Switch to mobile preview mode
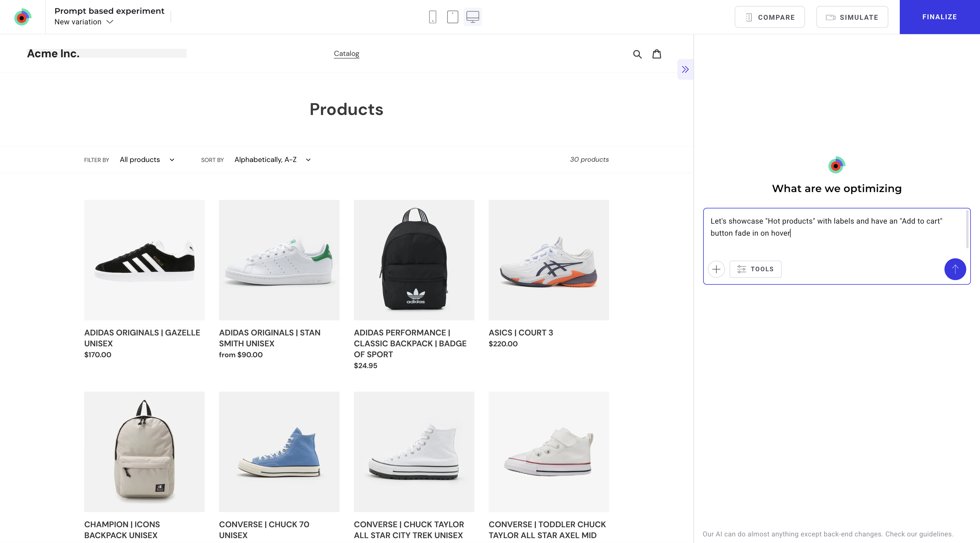980x543 pixels. [x=433, y=17]
